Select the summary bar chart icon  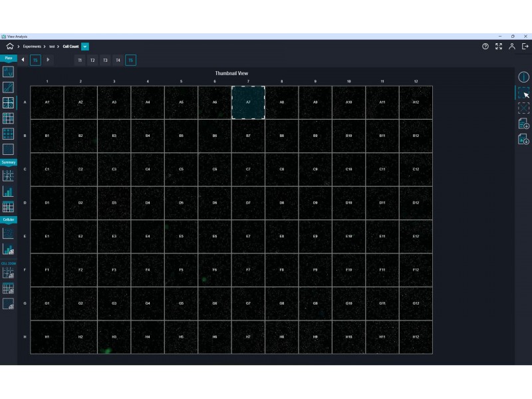click(x=8, y=192)
